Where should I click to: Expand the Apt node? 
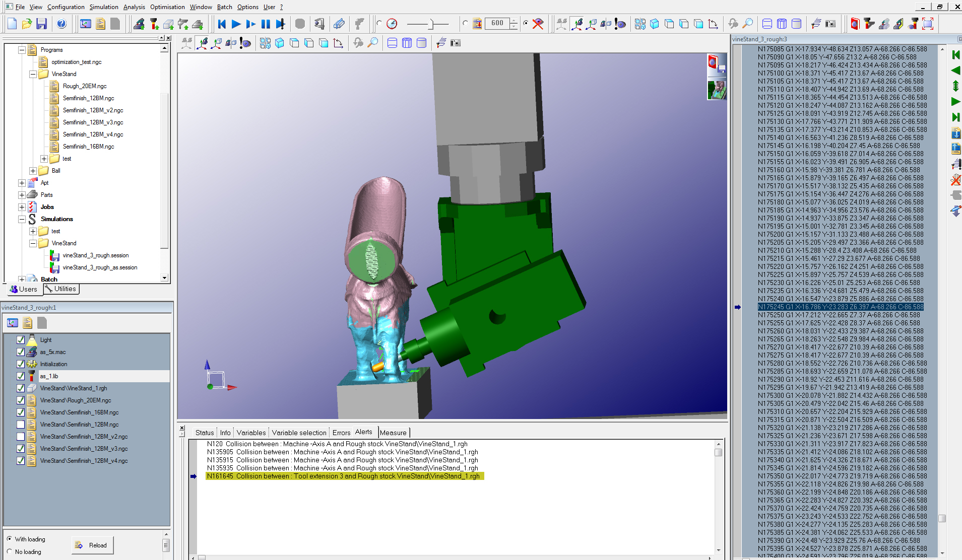(22, 183)
